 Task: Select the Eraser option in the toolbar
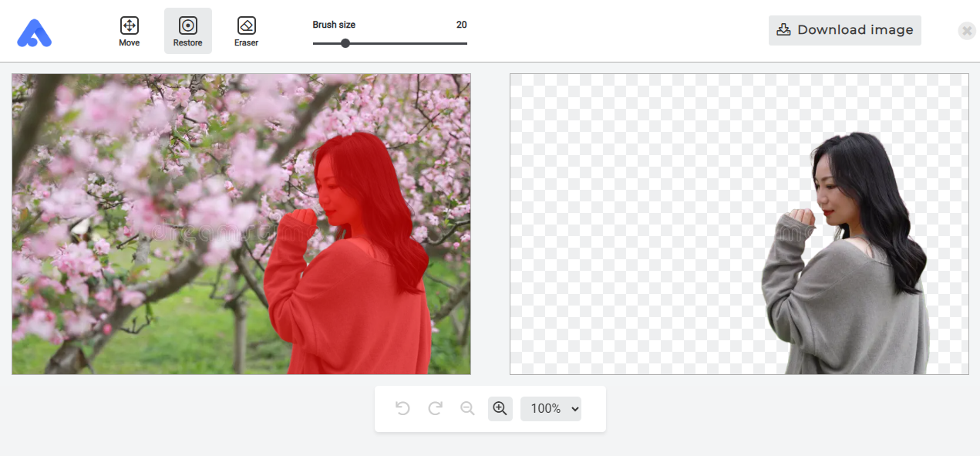246,31
